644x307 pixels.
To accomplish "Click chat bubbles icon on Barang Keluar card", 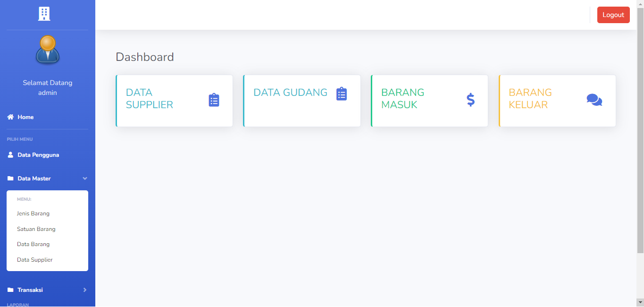I will [594, 100].
